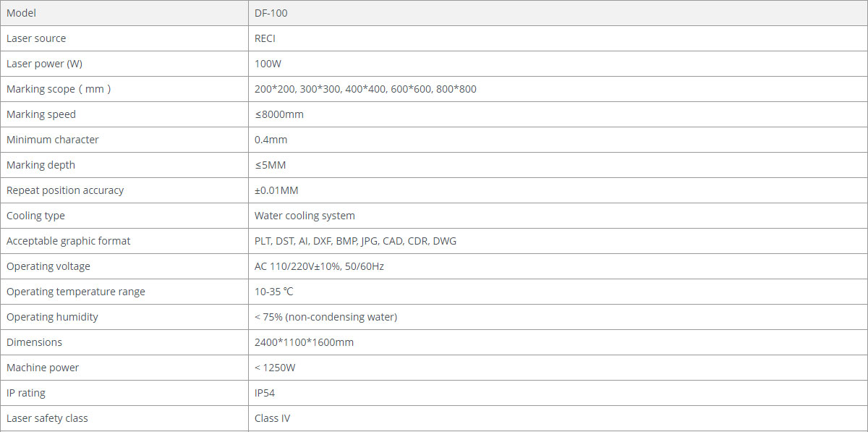Select the DF-100 model value

click(271, 13)
